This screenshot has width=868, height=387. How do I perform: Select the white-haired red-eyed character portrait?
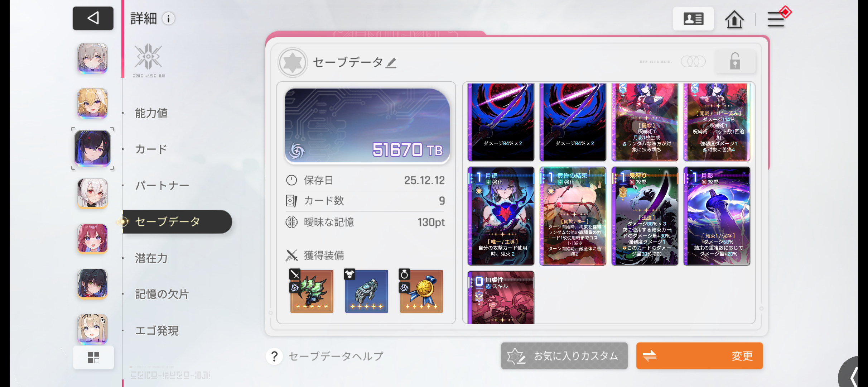[x=92, y=193]
